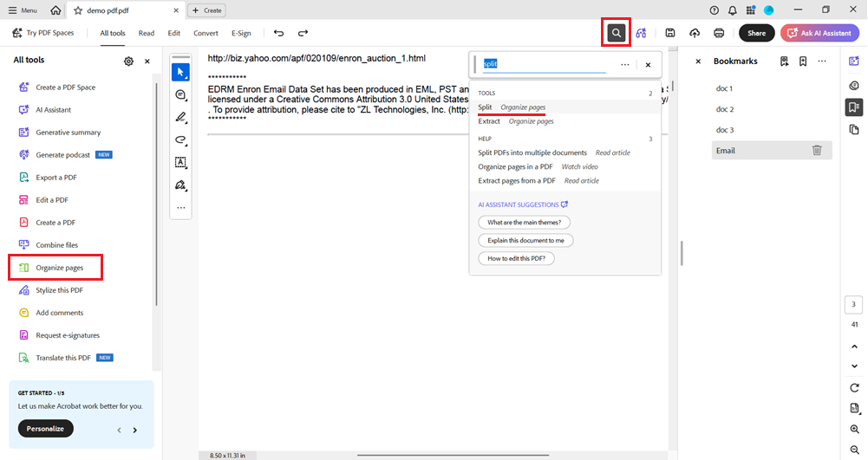
Task: Close the search box
Action: point(649,65)
